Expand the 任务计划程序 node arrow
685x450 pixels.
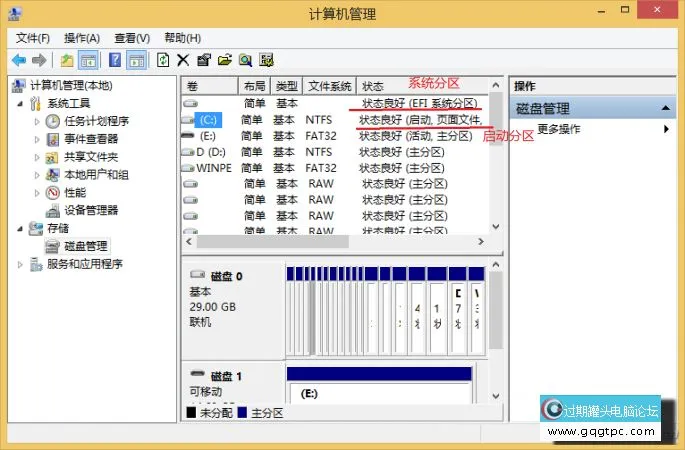[37, 121]
